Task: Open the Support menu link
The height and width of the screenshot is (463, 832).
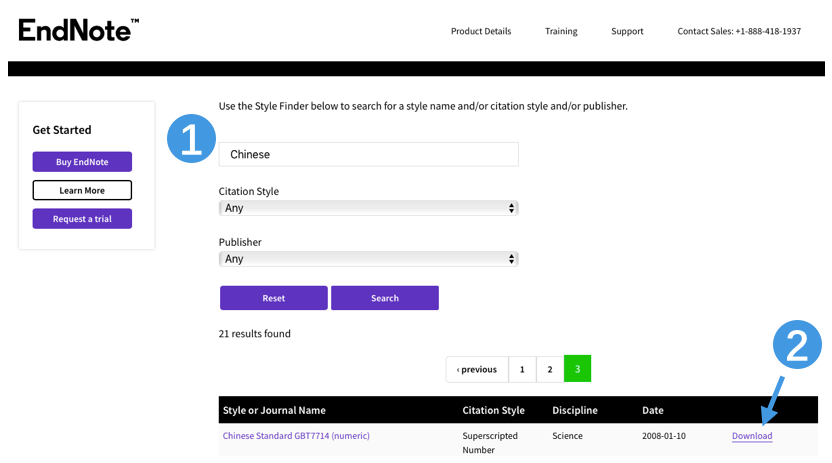Action: 627,31
